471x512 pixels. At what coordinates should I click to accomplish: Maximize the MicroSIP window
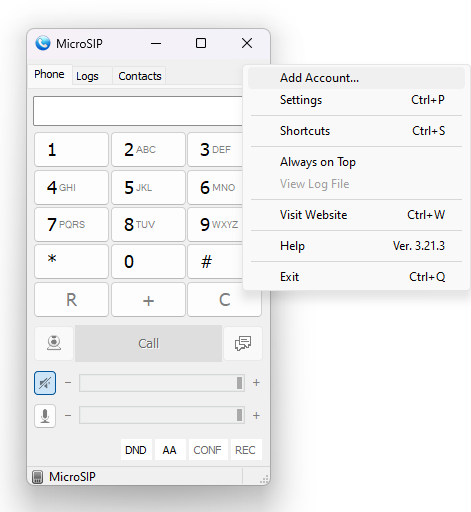201,43
